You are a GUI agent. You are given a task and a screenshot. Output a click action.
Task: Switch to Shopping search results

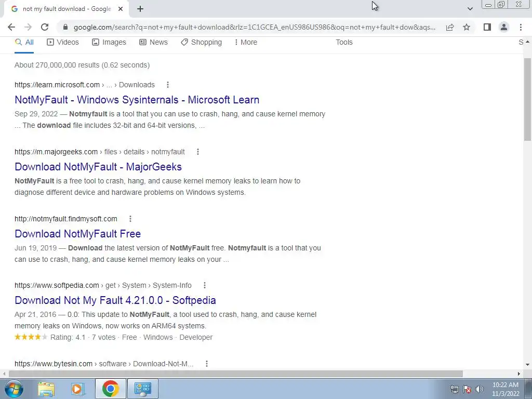202,43
